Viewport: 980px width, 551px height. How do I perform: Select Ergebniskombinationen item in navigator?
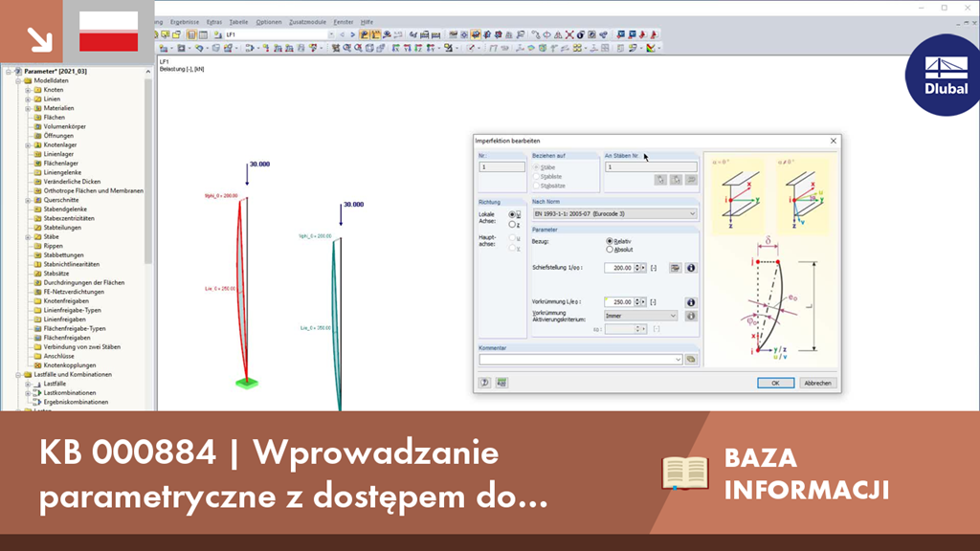pyautogui.click(x=76, y=403)
